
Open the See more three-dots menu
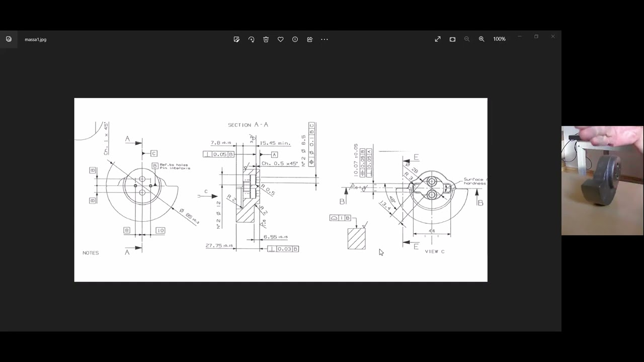pyautogui.click(x=325, y=39)
